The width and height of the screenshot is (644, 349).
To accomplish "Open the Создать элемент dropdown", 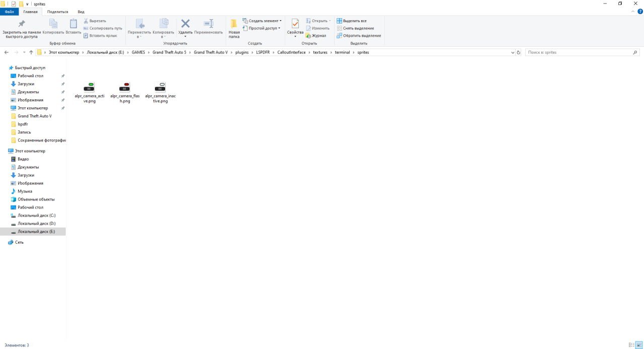I will click(262, 21).
